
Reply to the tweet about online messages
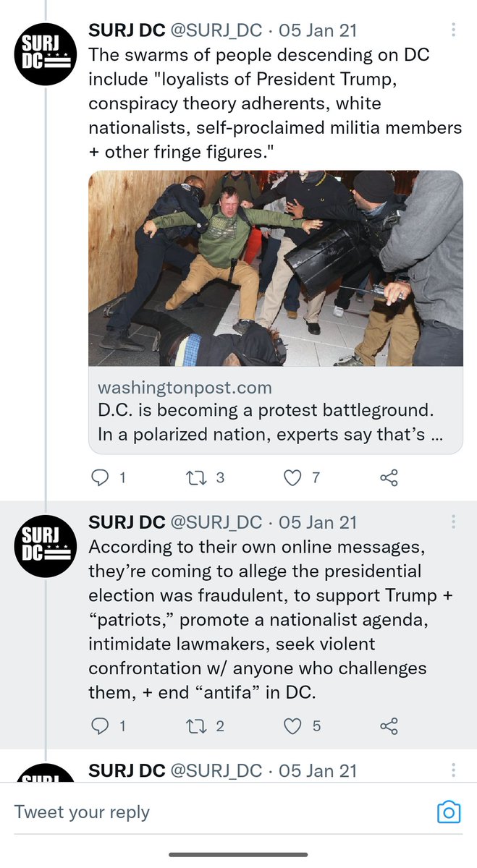pyautogui.click(x=100, y=726)
